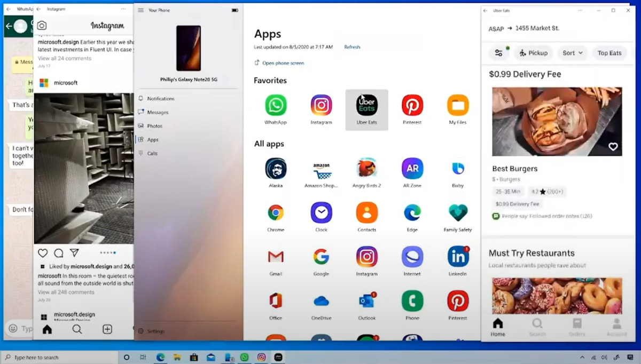Launch the Google app
This screenshot has width=641, height=364.
click(321, 257)
